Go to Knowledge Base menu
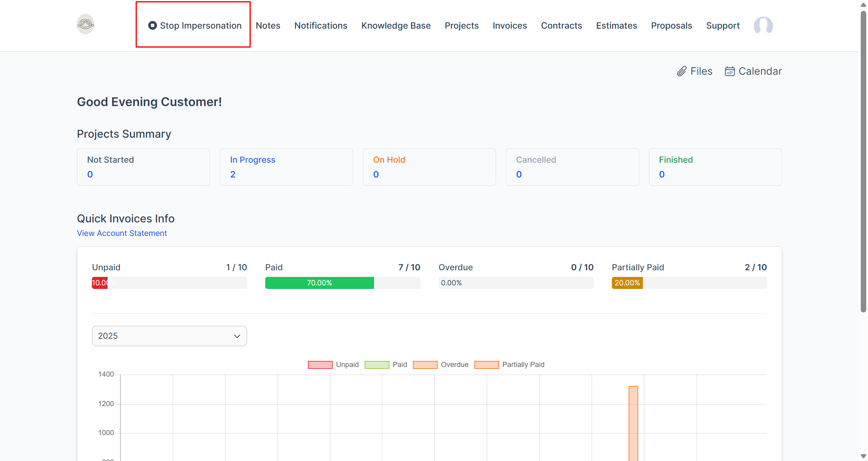Image resolution: width=868 pixels, height=461 pixels. [396, 26]
